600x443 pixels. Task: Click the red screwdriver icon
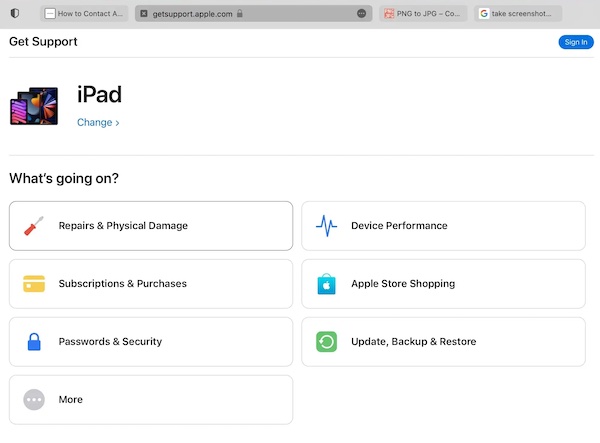pos(34,226)
